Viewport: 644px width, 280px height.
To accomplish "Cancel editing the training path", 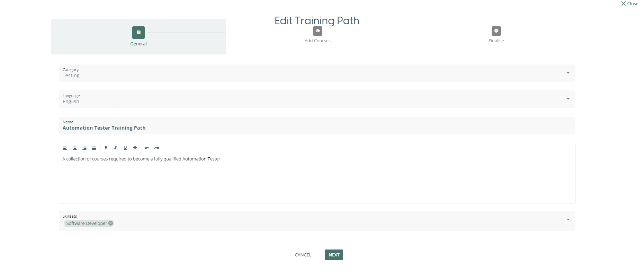I will [303, 255].
